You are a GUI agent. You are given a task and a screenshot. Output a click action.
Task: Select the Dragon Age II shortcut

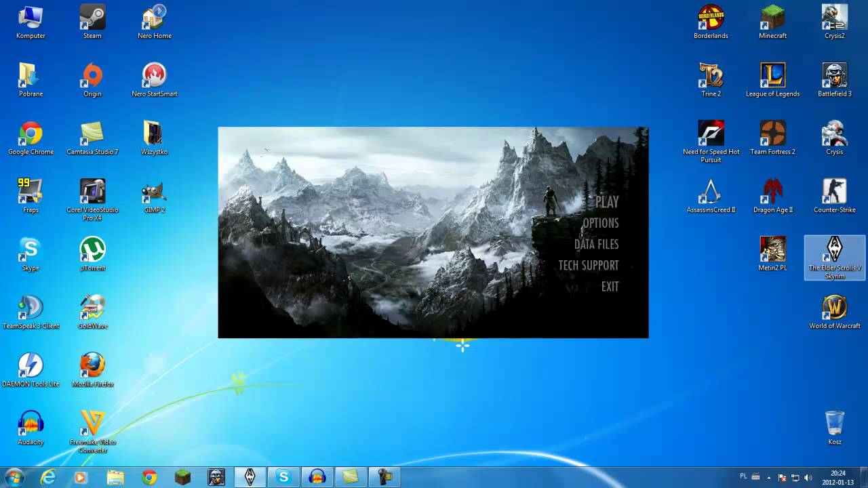(772, 197)
